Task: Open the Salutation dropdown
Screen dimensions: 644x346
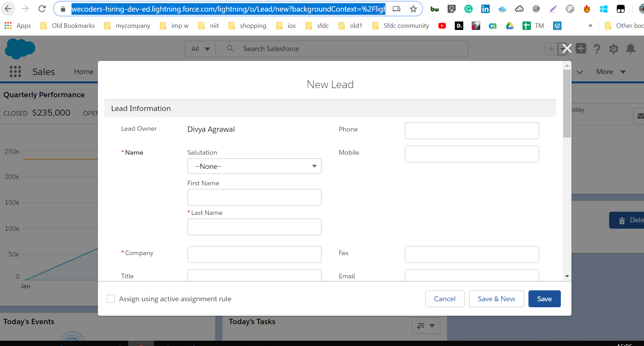Action: (254, 166)
